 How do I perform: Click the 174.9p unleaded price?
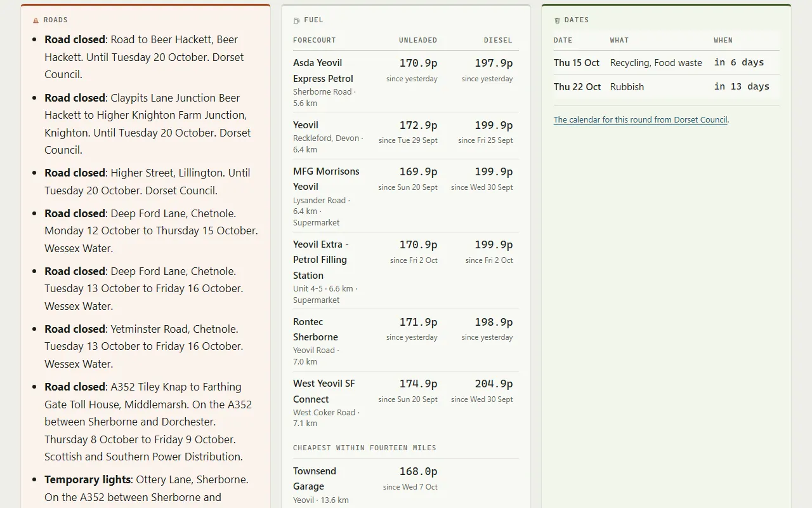(418, 384)
